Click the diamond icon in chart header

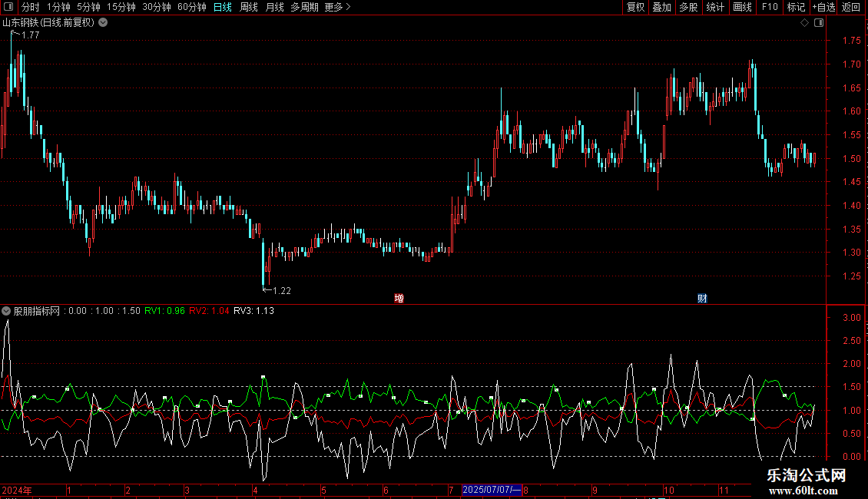pyautogui.click(x=805, y=23)
